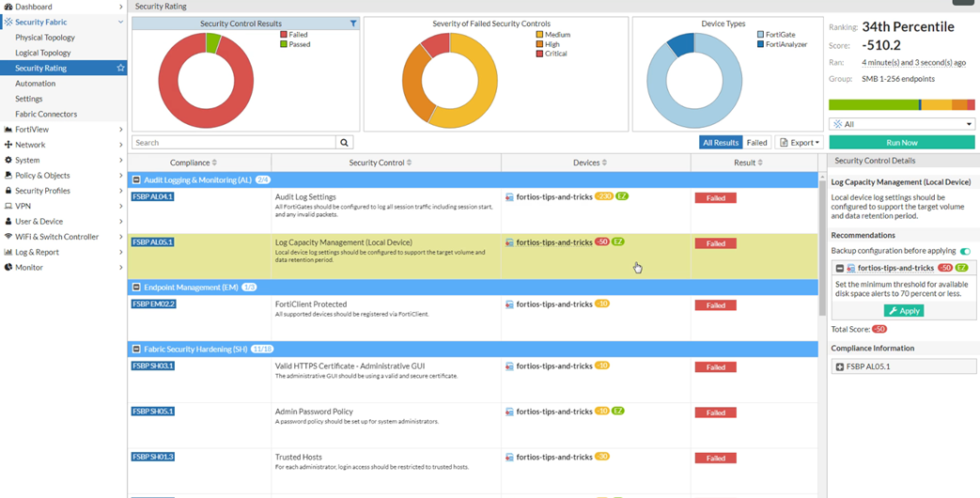Click the EZ badge in Audit Log Settings row

click(622, 196)
